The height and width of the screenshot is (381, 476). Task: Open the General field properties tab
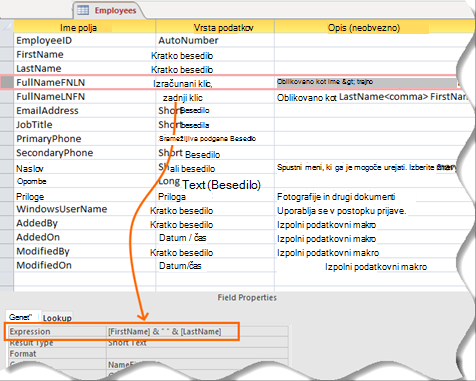(x=23, y=317)
